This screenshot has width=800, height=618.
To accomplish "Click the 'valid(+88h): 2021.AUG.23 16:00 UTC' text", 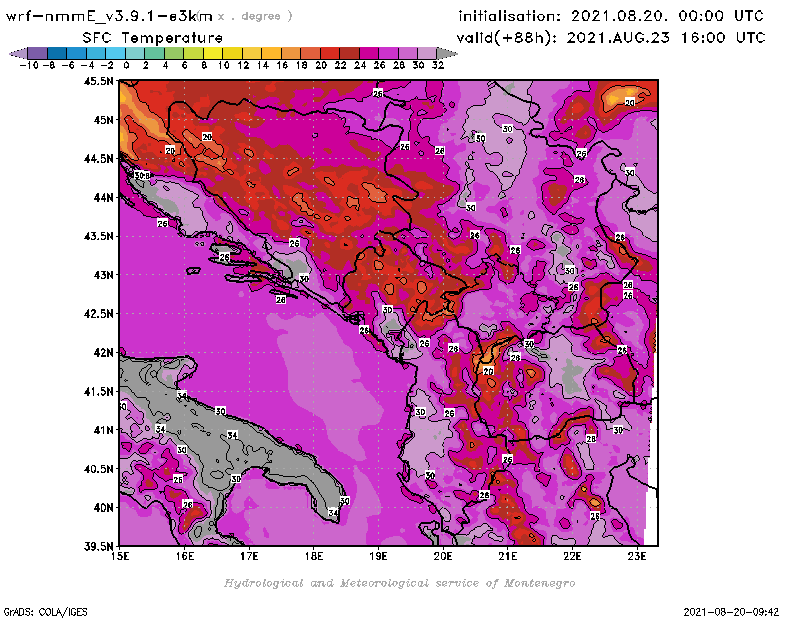I will click(611, 38).
